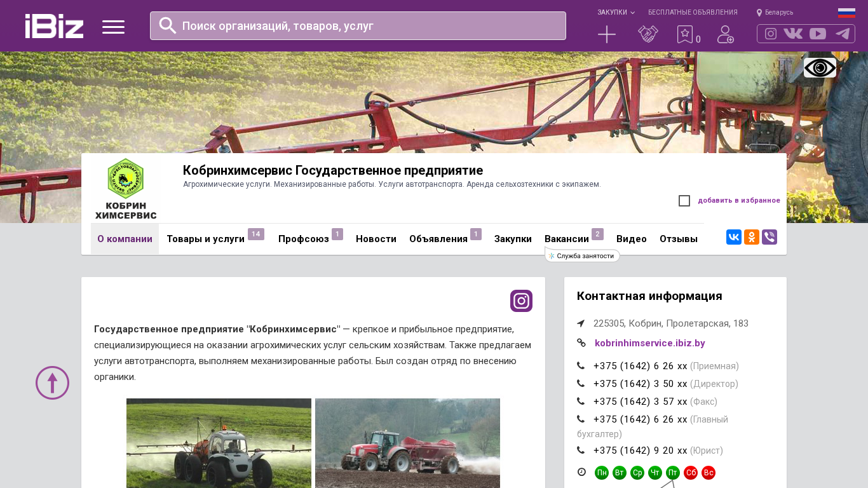Open Telegram link in header
The image size is (868, 488).
coord(843,34)
